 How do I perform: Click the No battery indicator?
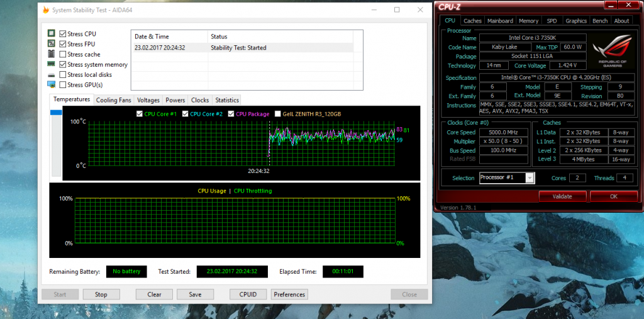coord(126,271)
